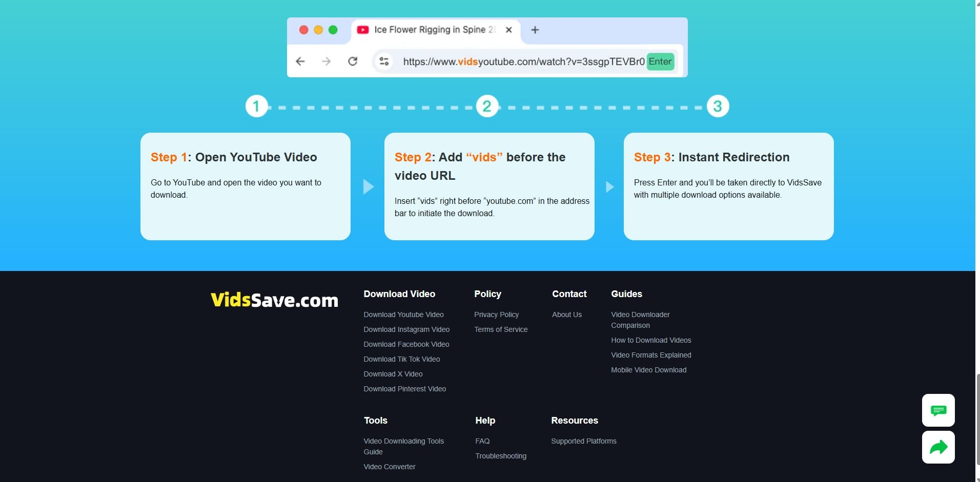Click the step 2 circle marker
The height and width of the screenshot is (482, 980).
[x=487, y=107]
